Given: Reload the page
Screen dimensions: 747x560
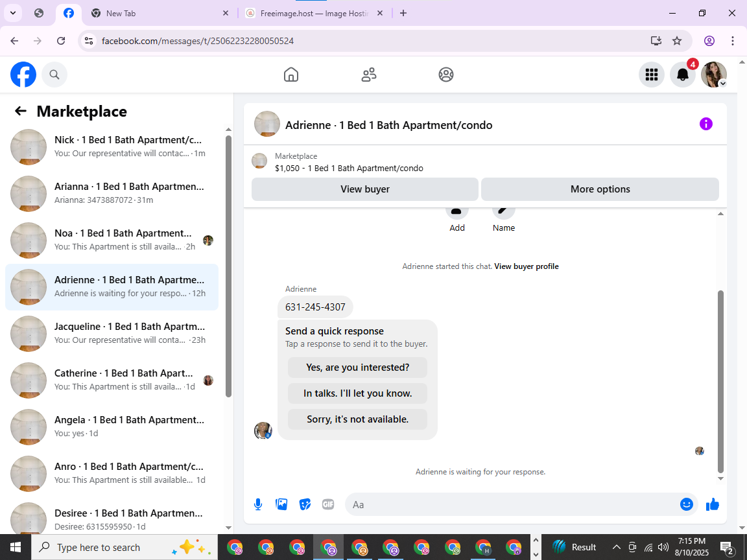Looking at the screenshot, I should (61, 41).
